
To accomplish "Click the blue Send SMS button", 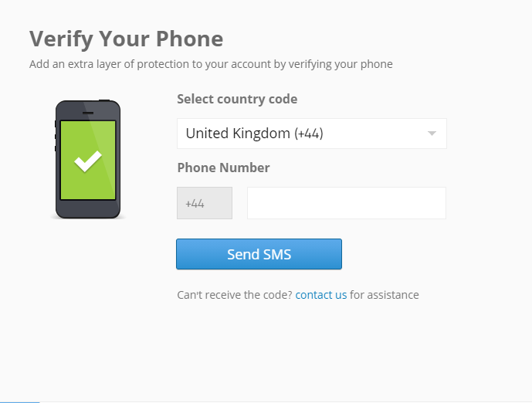I will [259, 254].
